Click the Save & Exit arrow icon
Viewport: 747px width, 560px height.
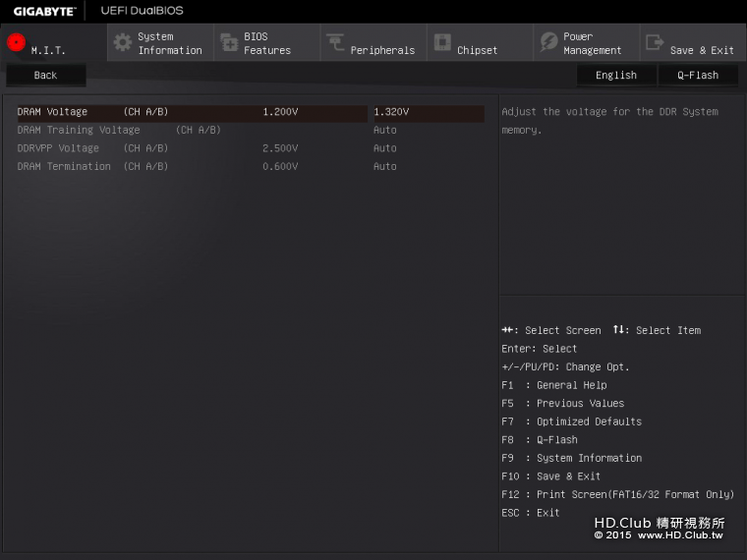point(655,42)
